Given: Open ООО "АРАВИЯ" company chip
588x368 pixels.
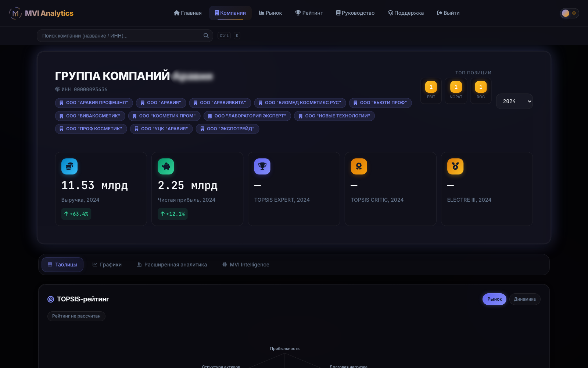Looking at the screenshot, I should pos(161,103).
